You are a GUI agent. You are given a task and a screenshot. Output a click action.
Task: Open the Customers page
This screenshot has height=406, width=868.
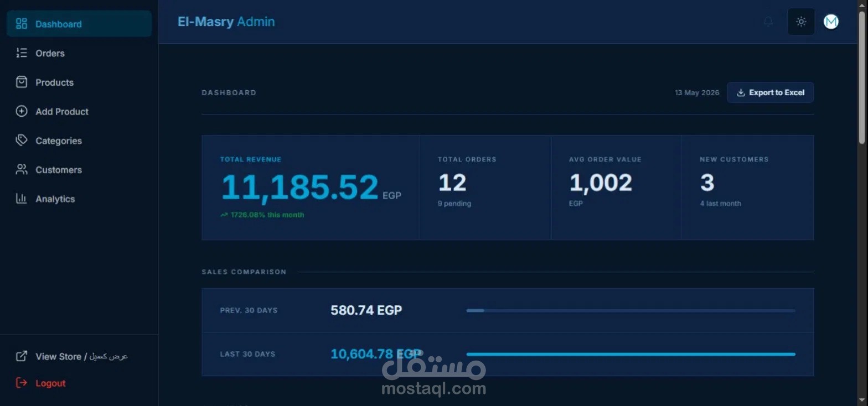point(79,170)
